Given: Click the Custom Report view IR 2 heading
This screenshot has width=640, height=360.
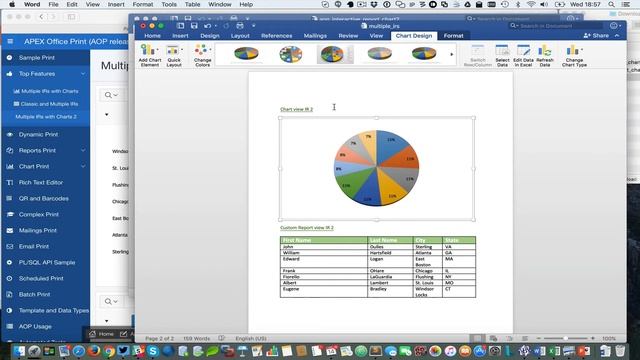Looking at the screenshot, I should pyautogui.click(x=307, y=228).
